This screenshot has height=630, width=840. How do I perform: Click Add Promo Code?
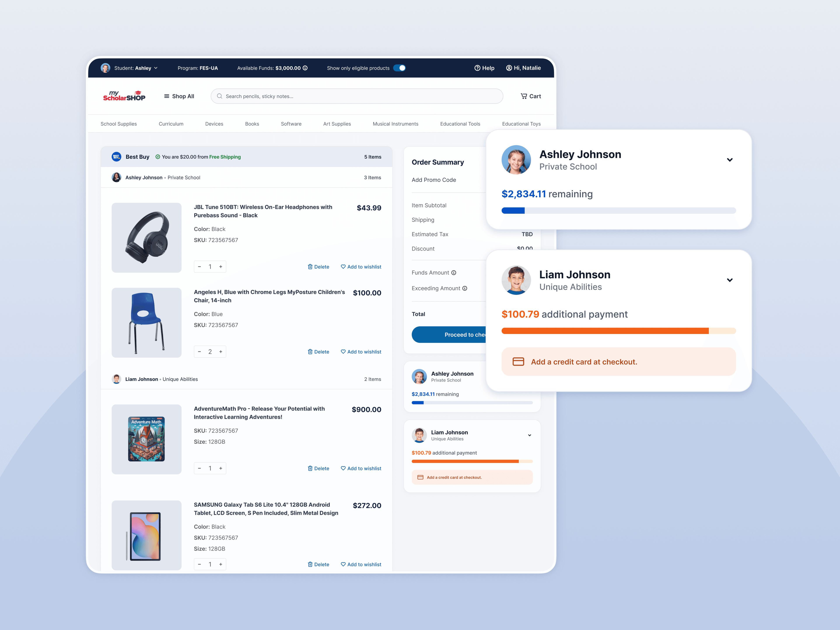pyautogui.click(x=434, y=180)
